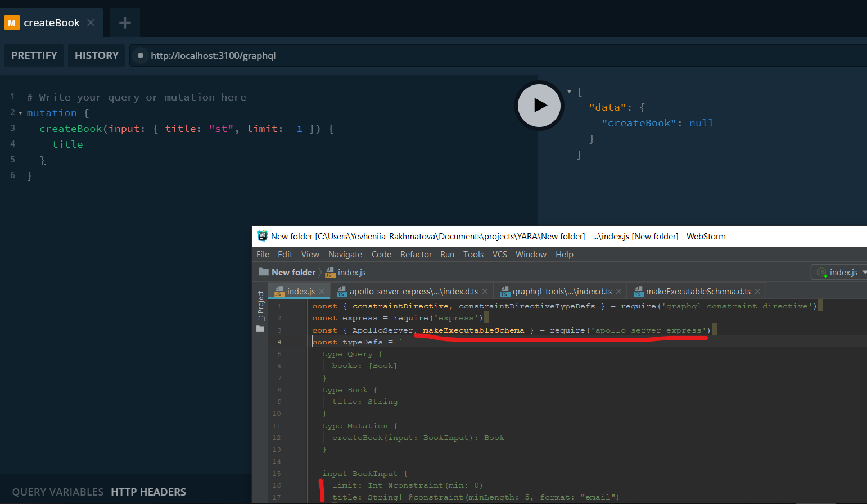867x504 pixels.
Task: Click New folder breadcrumb in WebStorm
Action: pyautogui.click(x=287, y=272)
